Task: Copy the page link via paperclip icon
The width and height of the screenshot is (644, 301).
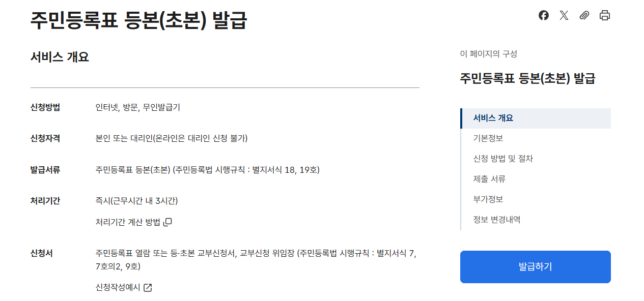Action: click(584, 15)
